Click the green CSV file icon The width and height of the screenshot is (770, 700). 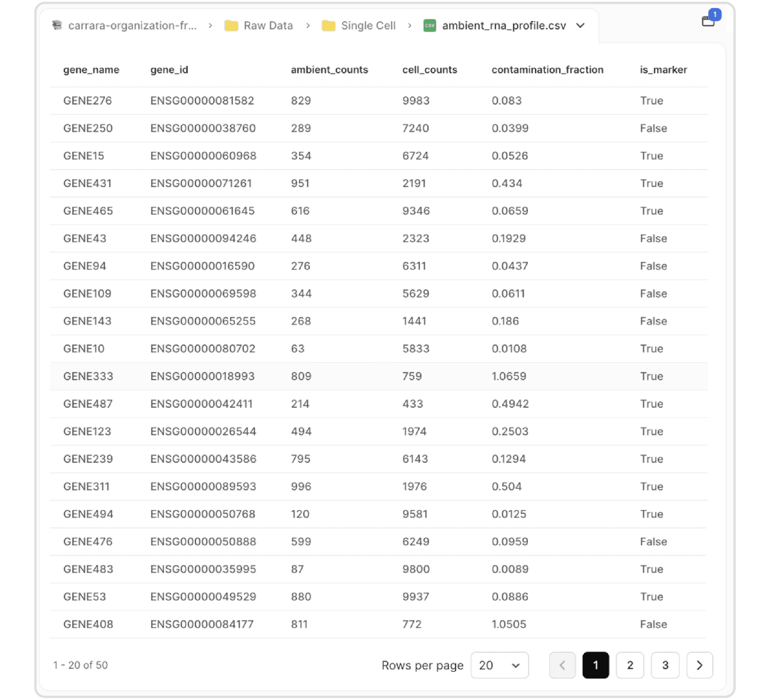coord(430,26)
